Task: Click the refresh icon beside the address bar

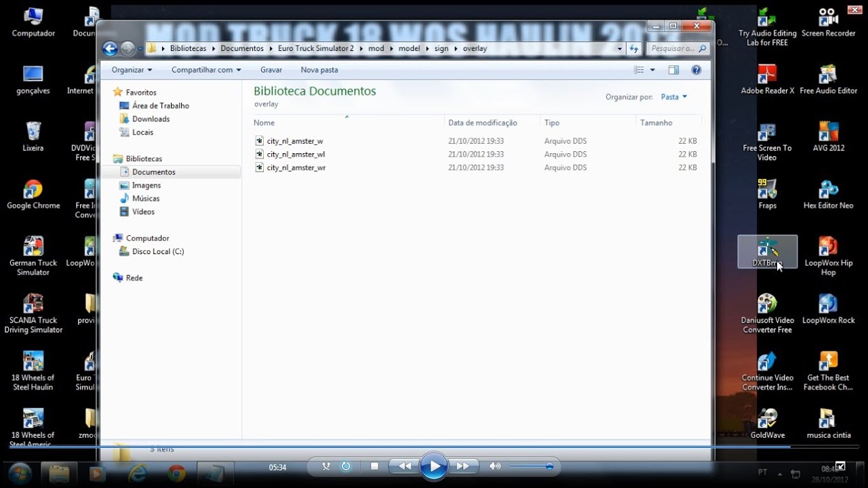Action: (634, 49)
